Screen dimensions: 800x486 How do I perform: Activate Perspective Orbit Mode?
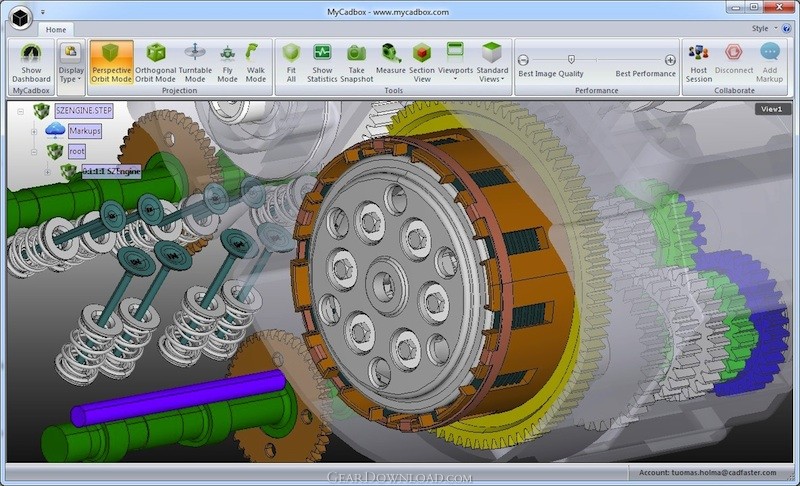pos(111,63)
